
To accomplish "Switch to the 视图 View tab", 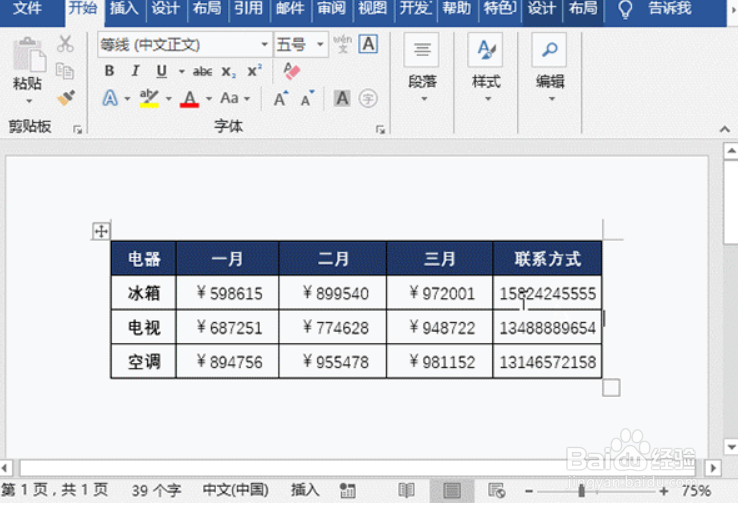I will click(x=372, y=8).
